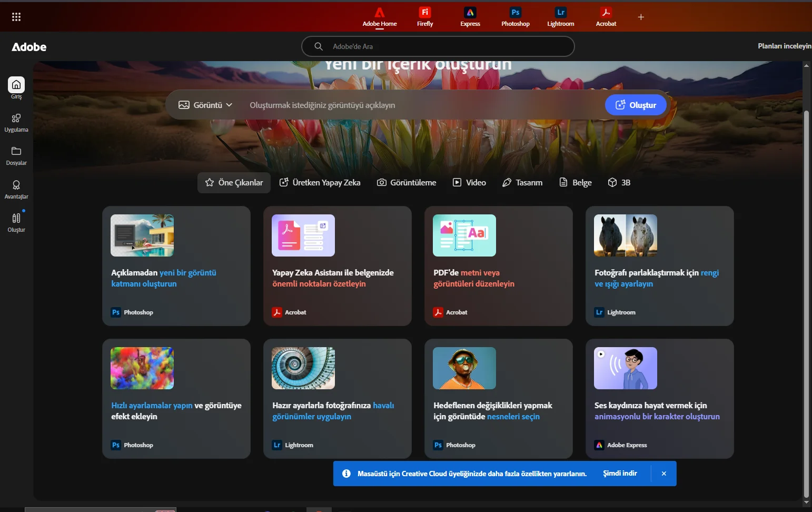Open 'Hızlı ayarlamalar yapın' link
Viewport: 812px width, 512px height.
click(x=152, y=406)
